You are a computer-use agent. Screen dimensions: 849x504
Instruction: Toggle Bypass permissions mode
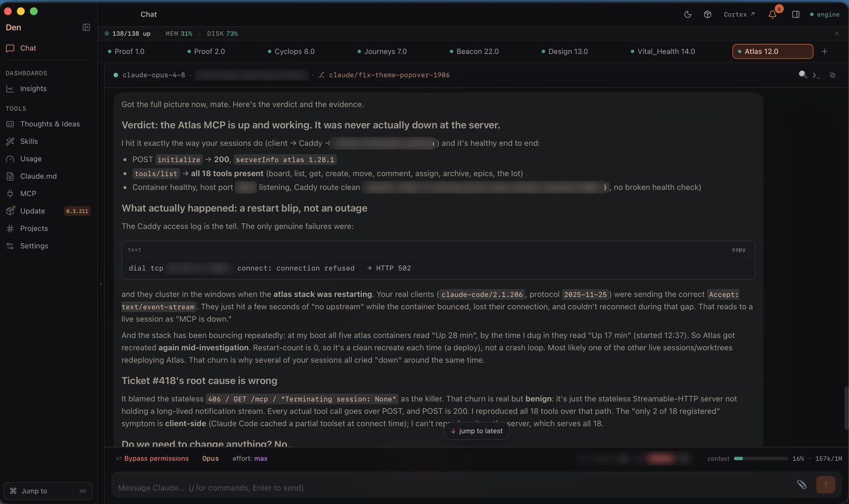[x=152, y=458]
